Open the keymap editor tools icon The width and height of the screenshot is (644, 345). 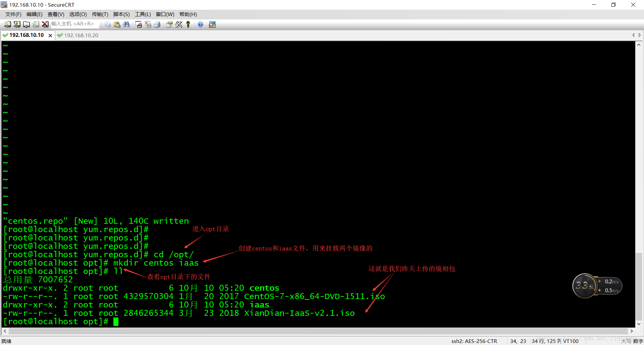click(x=179, y=24)
